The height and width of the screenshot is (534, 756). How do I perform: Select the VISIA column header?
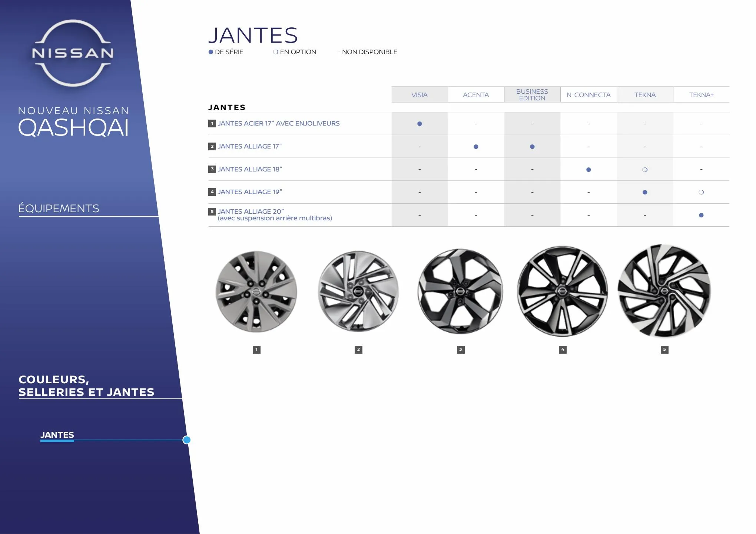point(420,95)
